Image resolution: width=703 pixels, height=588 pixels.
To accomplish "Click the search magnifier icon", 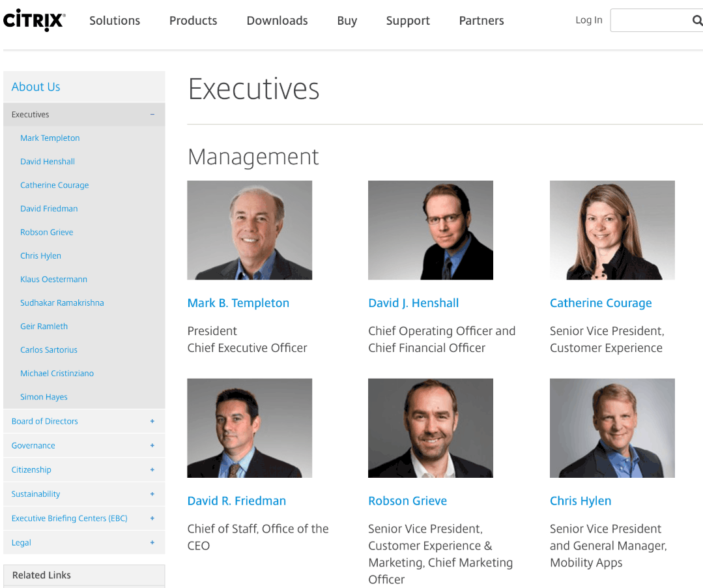I will pyautogui.click(x=696, y=20).
